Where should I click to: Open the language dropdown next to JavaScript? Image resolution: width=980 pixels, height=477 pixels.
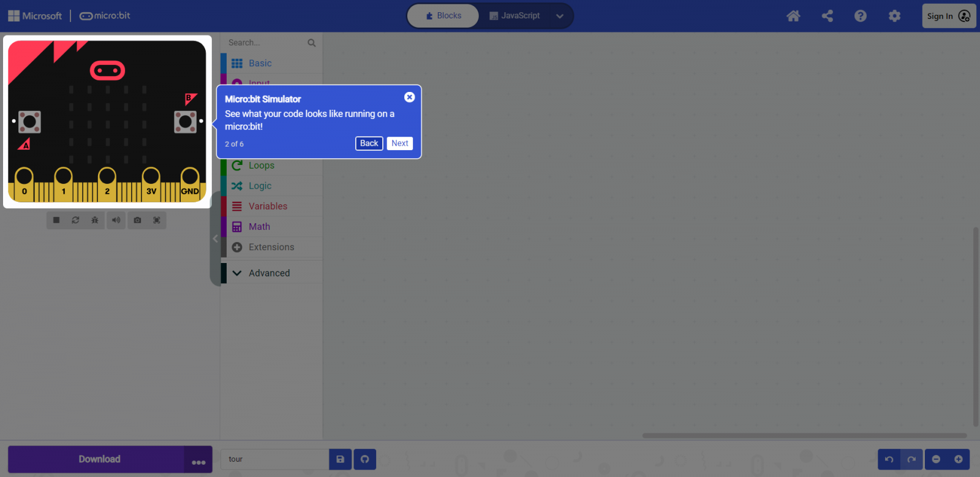point(560,16)
